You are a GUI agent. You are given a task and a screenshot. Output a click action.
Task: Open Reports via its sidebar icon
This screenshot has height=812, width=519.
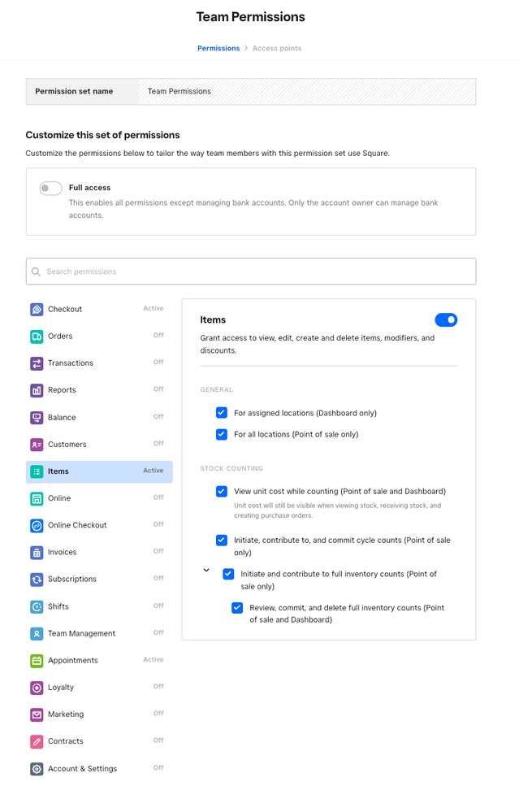click(36, 390)
